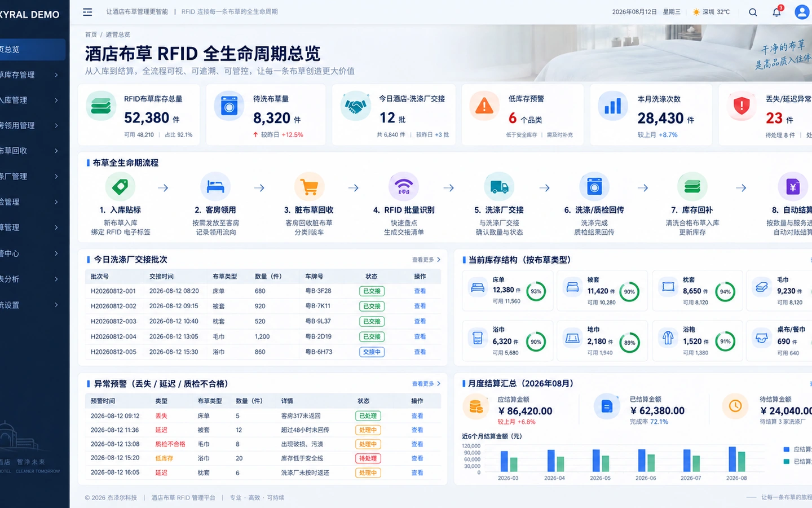
Task: Select the RFID 批量识别 signal icon
Action: (x=404, y=187)
